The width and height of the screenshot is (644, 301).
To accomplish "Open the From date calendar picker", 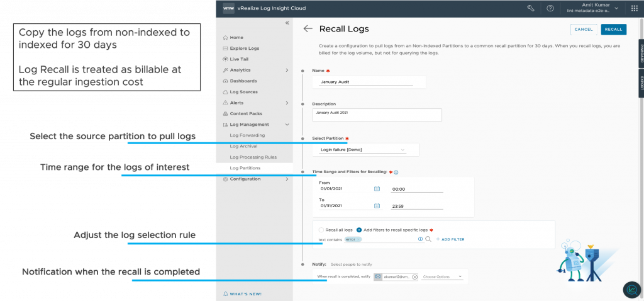I will click(377, 188).
